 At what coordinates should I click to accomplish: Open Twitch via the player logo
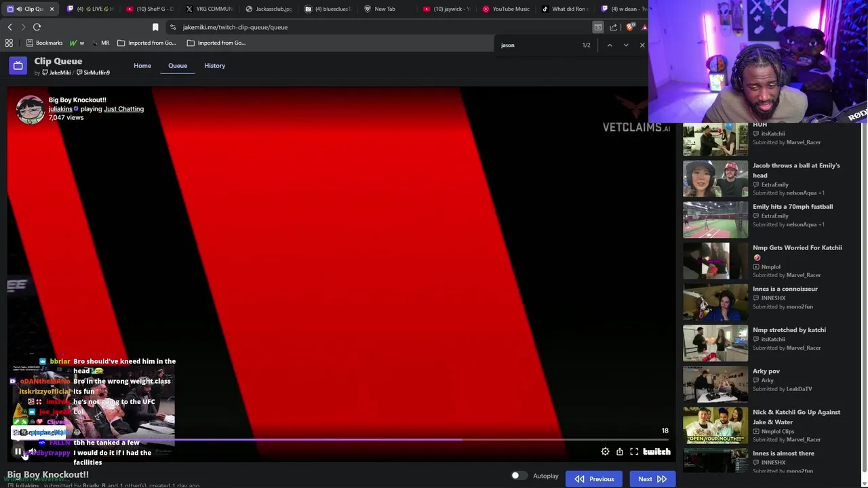[656, 452]
